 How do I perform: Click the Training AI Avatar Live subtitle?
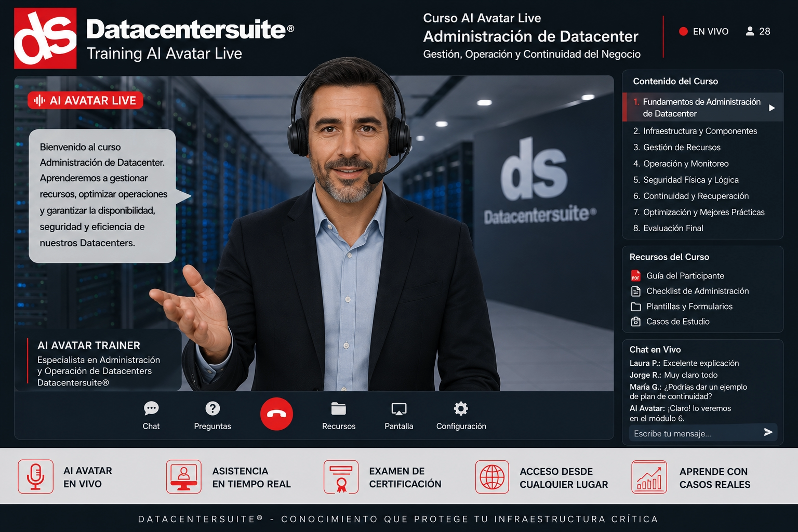[x=164, y=54]
